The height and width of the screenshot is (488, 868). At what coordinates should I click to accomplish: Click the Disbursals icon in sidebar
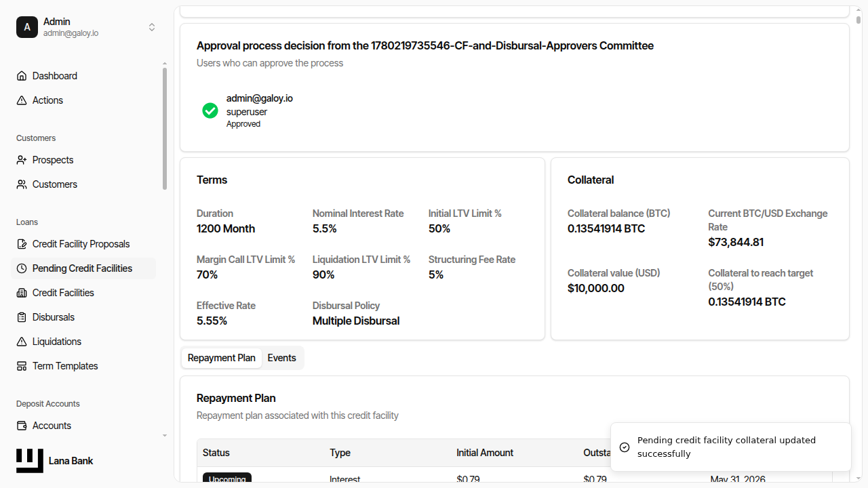[x=22, y=317]
